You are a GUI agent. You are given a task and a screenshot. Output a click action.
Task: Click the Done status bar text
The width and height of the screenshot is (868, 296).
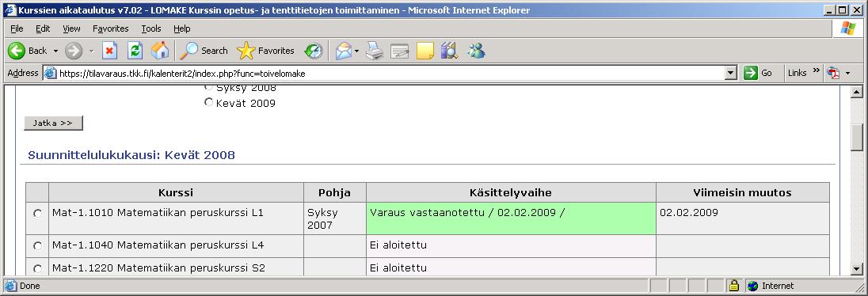tap(29, 286)
